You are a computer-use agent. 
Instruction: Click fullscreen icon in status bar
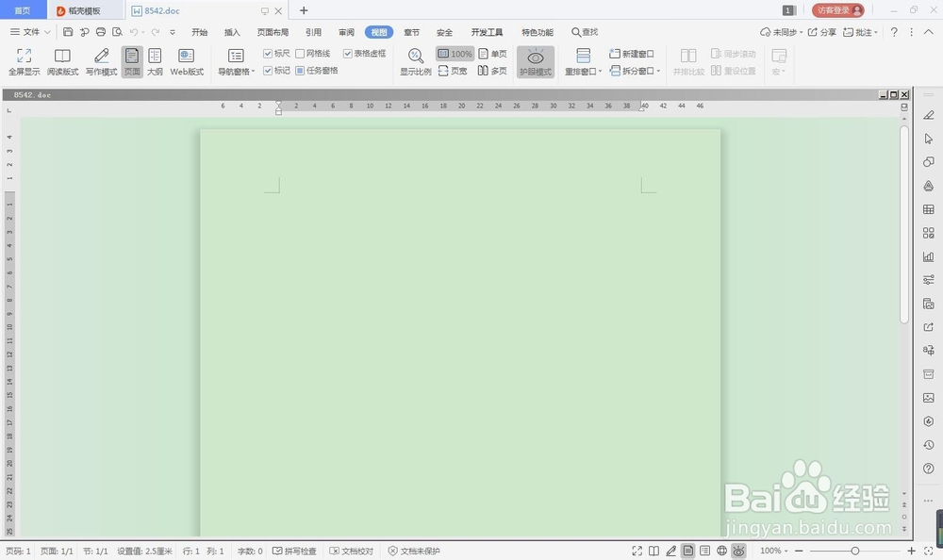click(x=637, y=551)
